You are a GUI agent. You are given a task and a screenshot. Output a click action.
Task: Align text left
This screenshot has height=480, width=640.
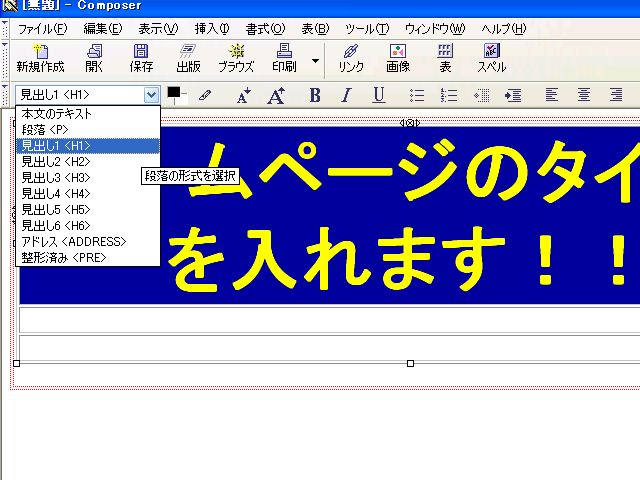[551, 95]
